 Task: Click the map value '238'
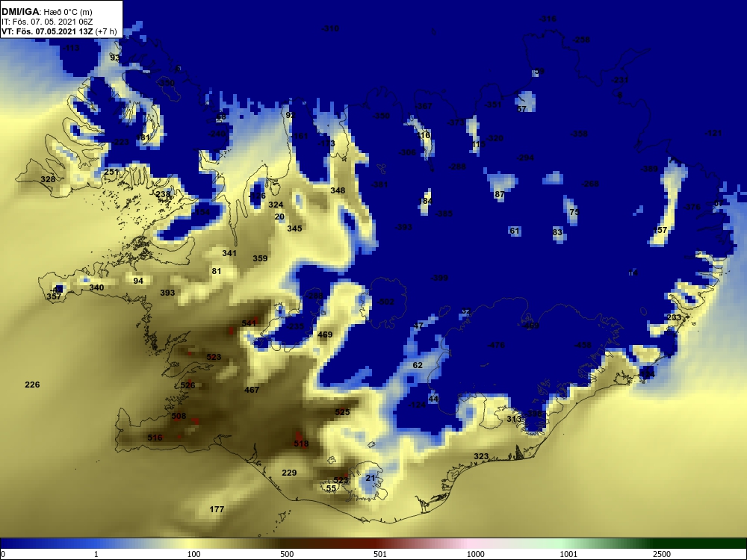(x=162, y=194)
